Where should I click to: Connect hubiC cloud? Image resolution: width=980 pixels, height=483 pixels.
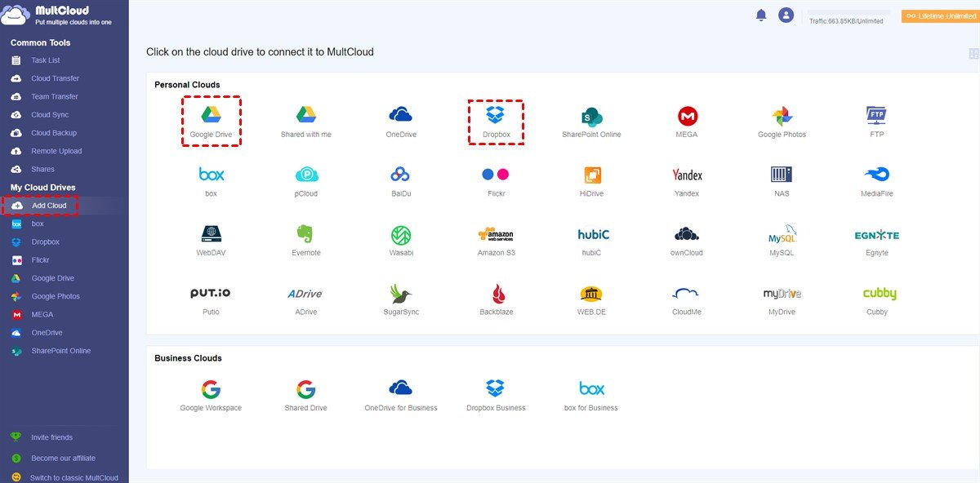pyautogui.click(x=591, y=241)
